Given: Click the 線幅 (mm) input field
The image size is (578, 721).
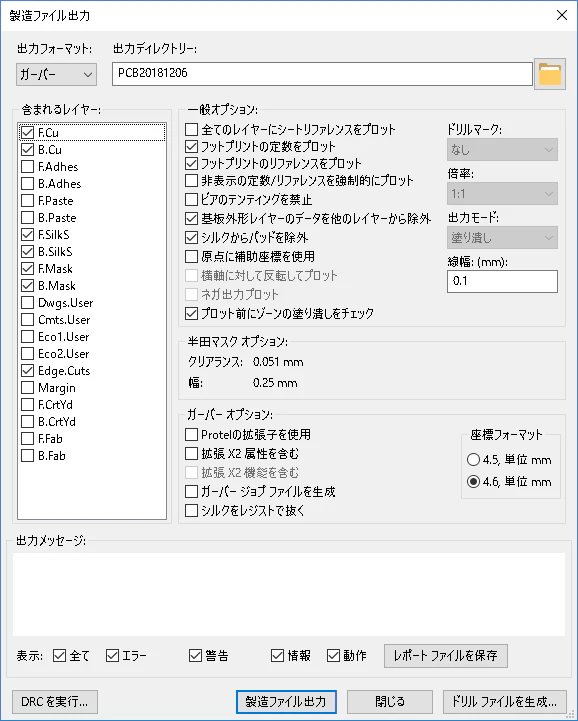Looking at the screenshot, I should tap(502, 281).
